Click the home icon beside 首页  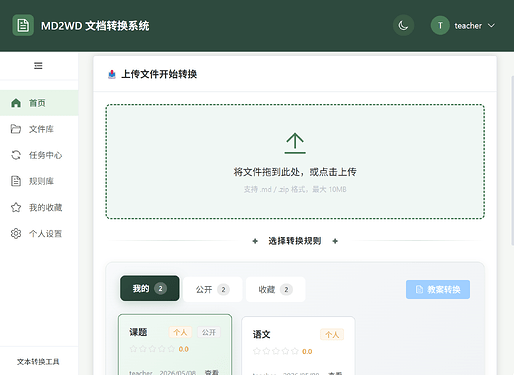(x=16, y=103)
